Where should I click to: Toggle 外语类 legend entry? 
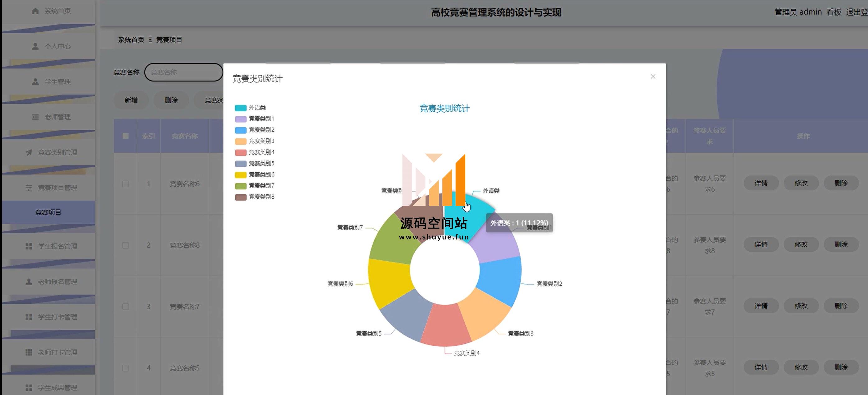pos(250,108)
